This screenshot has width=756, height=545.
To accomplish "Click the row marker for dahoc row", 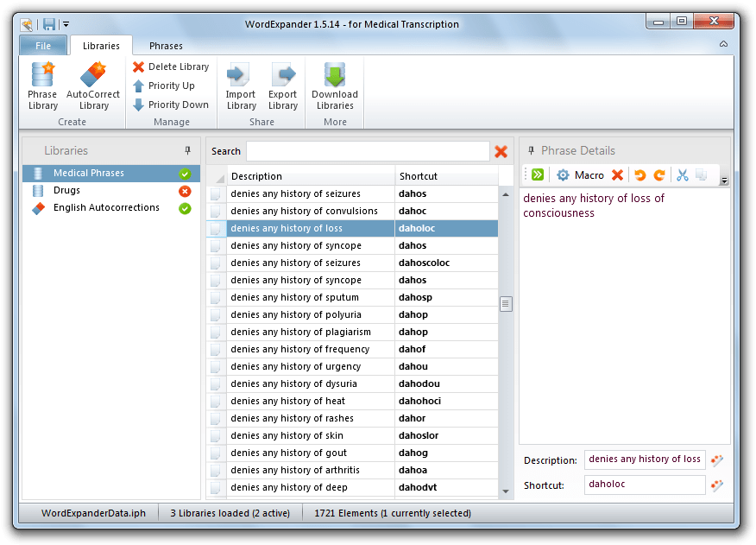I will (x=216, y=211).
